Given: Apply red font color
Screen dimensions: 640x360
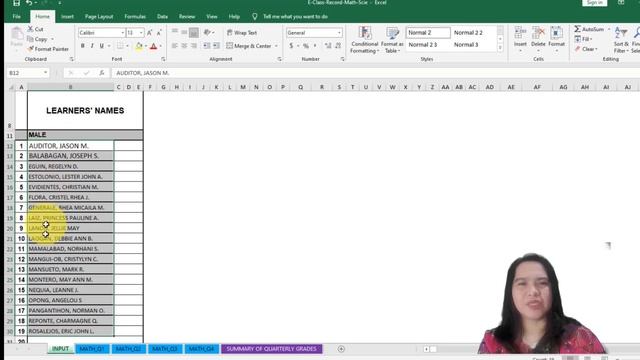Looking at the screenshot, I should 153,46.
